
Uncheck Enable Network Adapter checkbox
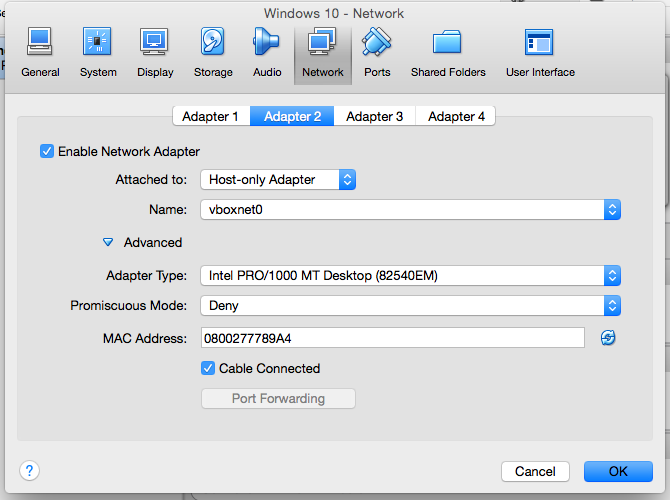pos(46,151)
